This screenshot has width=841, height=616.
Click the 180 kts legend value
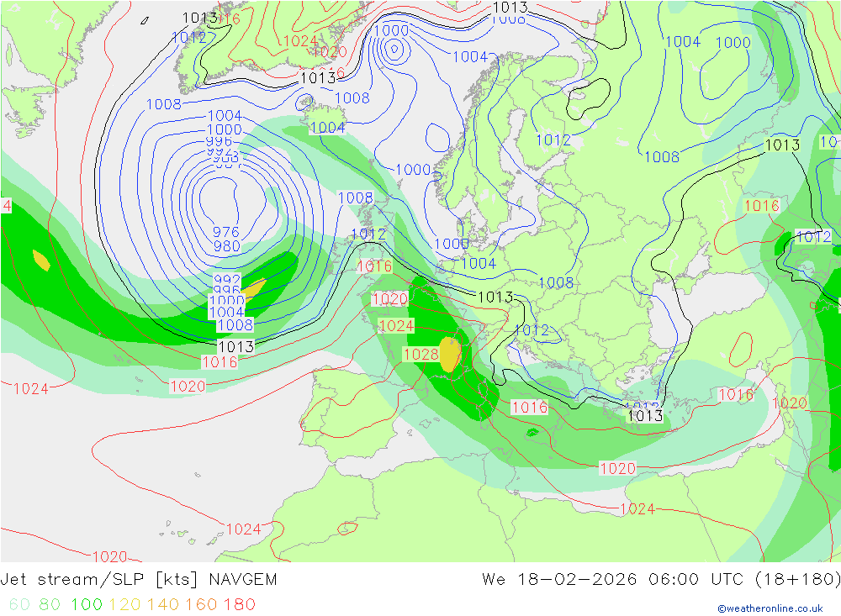[239, 604]
